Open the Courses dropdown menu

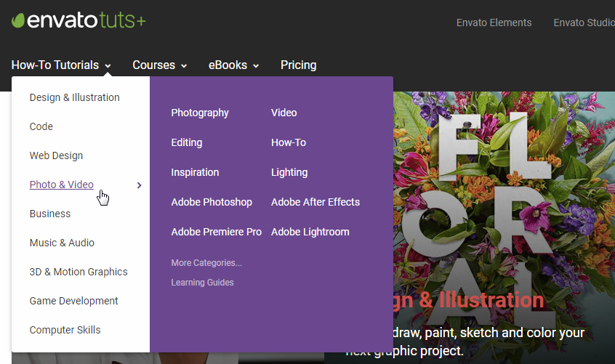(160, 65)
